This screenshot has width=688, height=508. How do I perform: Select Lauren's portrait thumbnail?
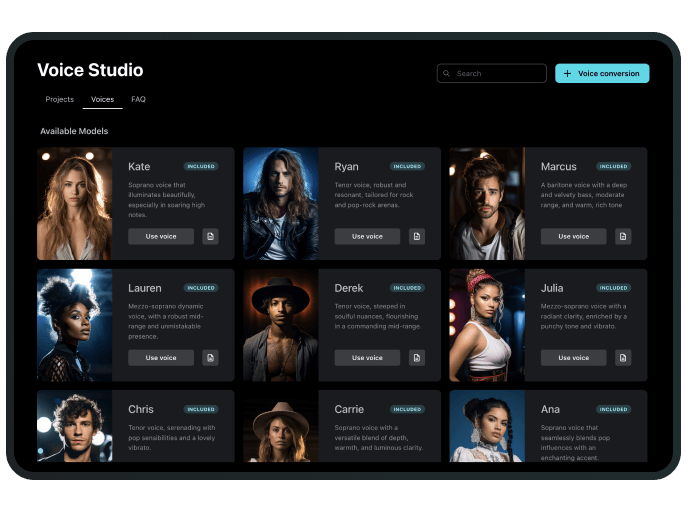click(75, 324)
